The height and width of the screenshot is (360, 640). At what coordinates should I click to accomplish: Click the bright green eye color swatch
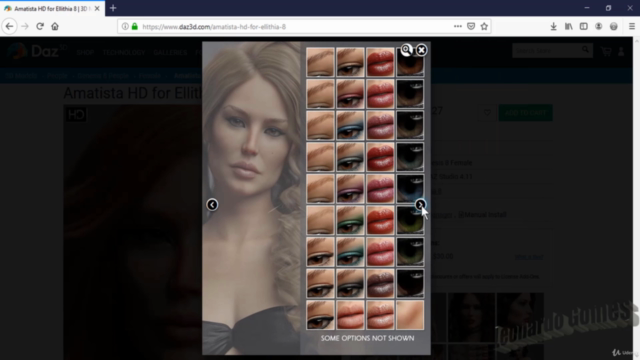click(x=410, y=220)
